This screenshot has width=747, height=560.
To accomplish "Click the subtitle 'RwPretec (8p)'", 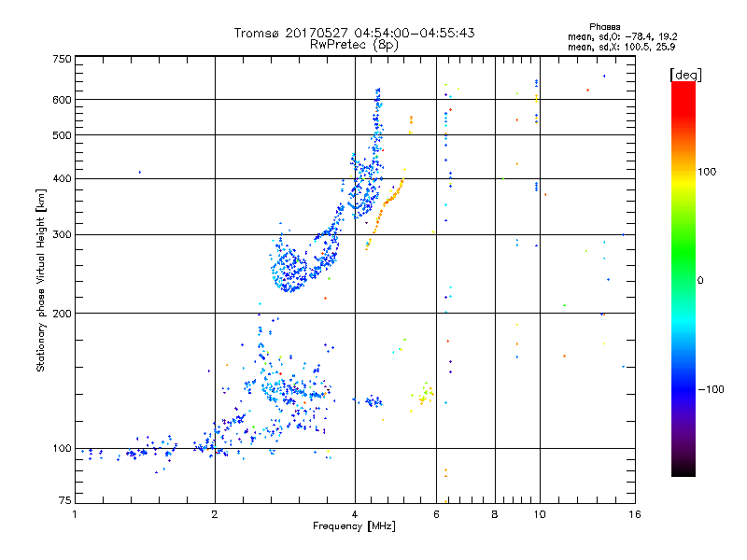I will pyautogui.click(x=354, y=45).
